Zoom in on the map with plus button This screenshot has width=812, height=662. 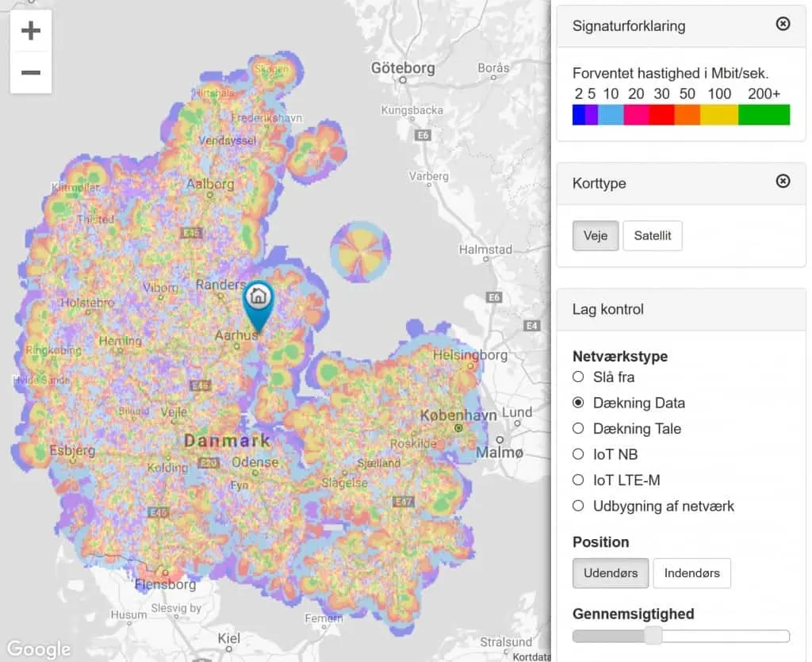coord(31,32)
